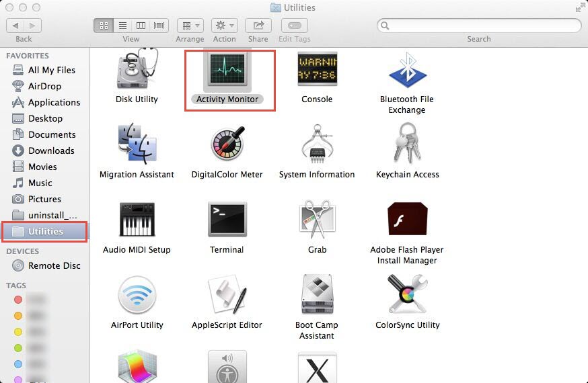The width and height of the screenshot is (588, 383).
Task: Launch Activity Monitor from Utilities
Action: tap(227, 70)
